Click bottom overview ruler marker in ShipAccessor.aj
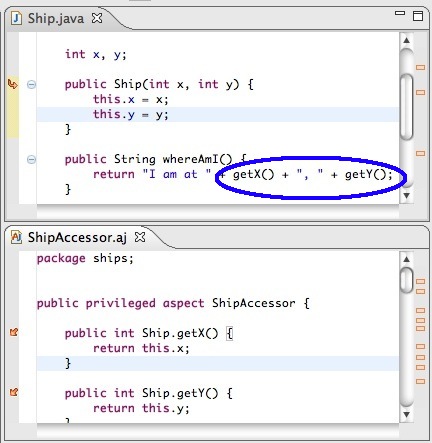Viewport: 432px width, 443px height. pyautogui.click(x=421, y=381)
